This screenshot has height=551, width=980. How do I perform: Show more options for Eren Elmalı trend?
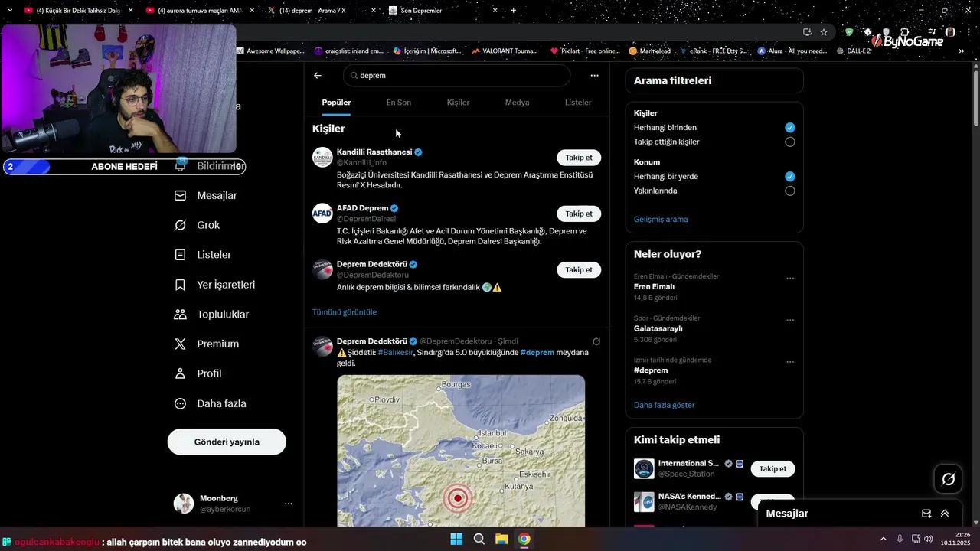click(x=790, y=279)
